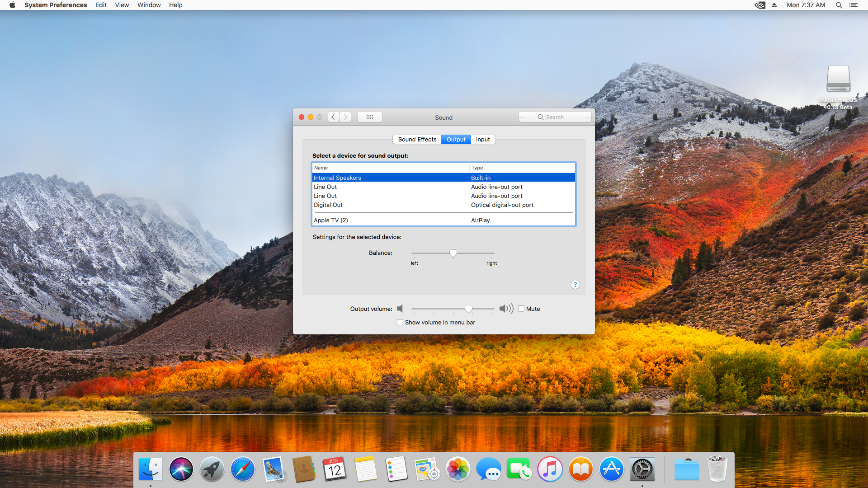Launch iTunes from the dock
Screen dimensions: 868x488
[550, 469]
